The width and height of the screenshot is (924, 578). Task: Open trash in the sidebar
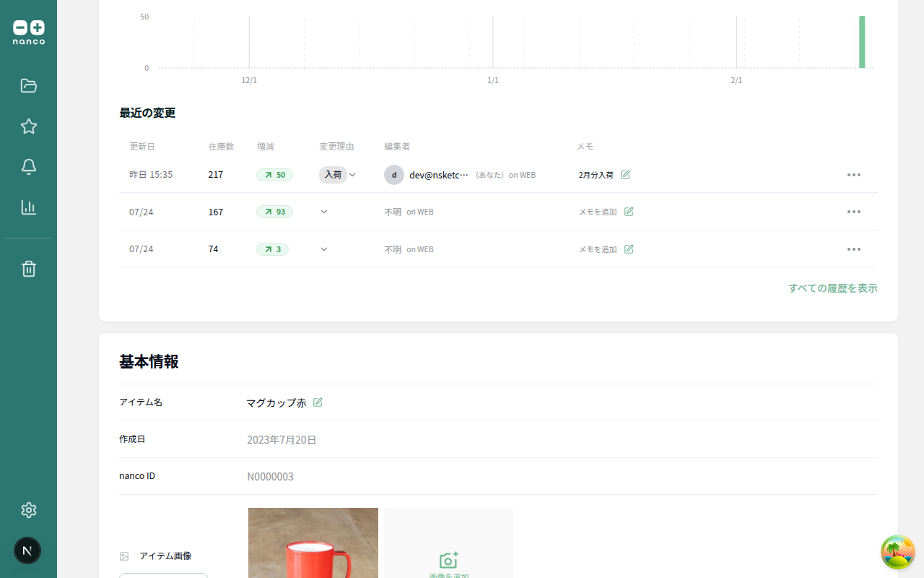pyautogui.click(x=29, y=269)
